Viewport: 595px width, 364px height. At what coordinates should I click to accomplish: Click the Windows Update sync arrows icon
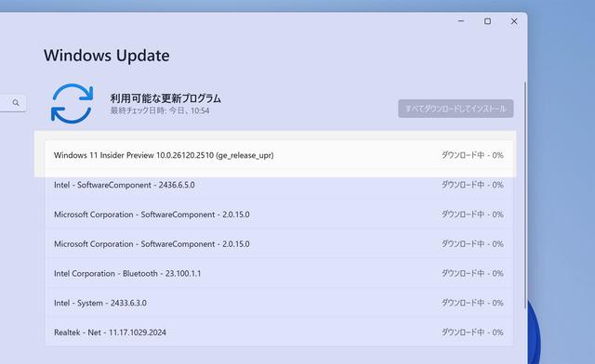point(73,103)
